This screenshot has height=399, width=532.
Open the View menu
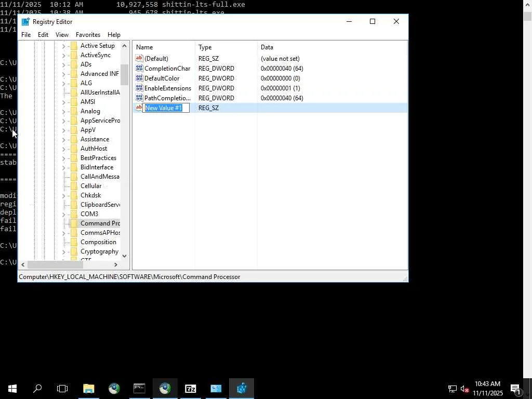(62, 35)
